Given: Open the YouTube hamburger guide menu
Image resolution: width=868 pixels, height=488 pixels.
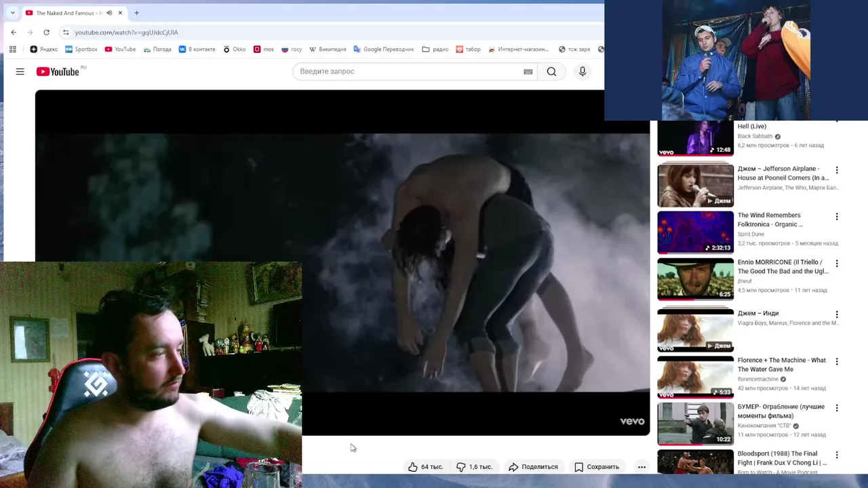Looking at the screenshot, I should pyautogui.click(x=20, y=71).
